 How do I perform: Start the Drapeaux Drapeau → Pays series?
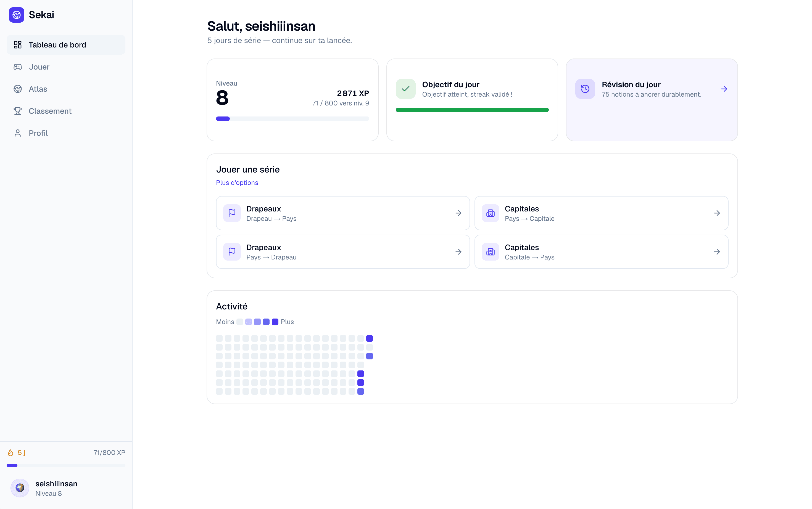tap(343, 213)
